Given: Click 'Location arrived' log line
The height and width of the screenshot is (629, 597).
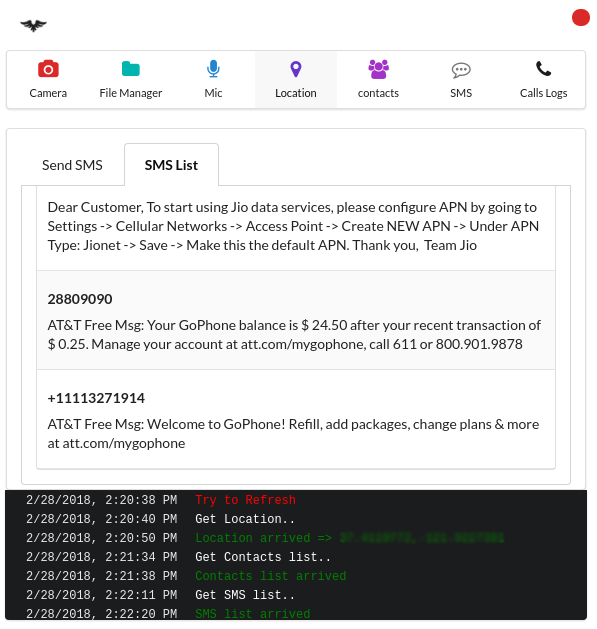Looking at the screenshot, I should click(x=263, y=538).
